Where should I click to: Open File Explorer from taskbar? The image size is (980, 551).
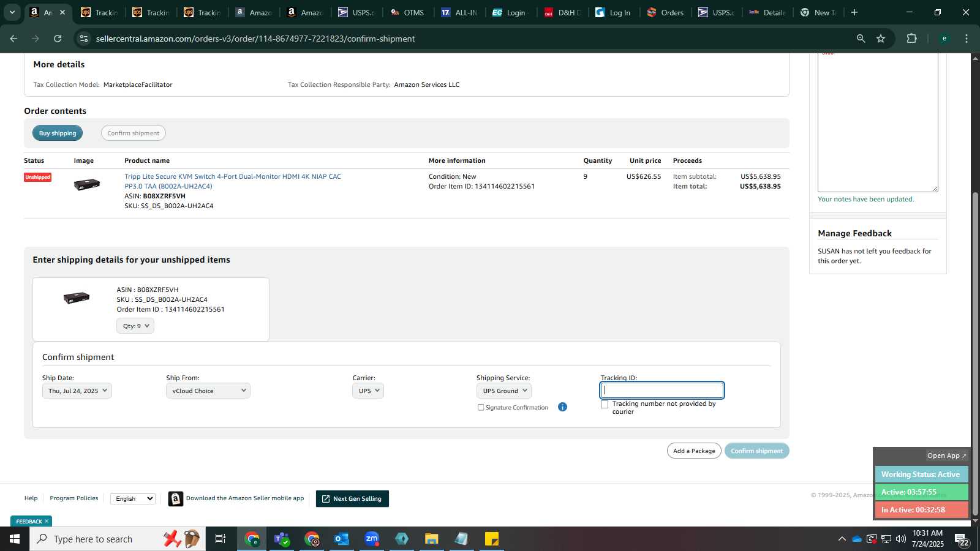point(432,539)
